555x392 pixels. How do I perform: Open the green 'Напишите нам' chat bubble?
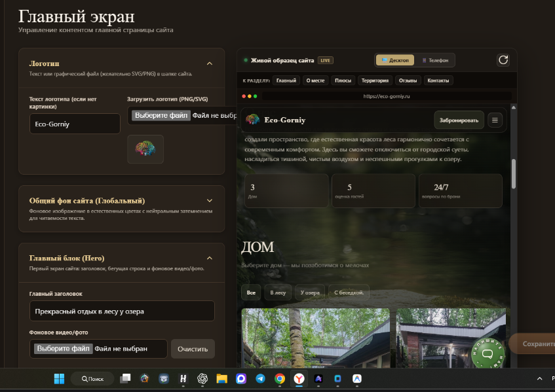[488, 353]
